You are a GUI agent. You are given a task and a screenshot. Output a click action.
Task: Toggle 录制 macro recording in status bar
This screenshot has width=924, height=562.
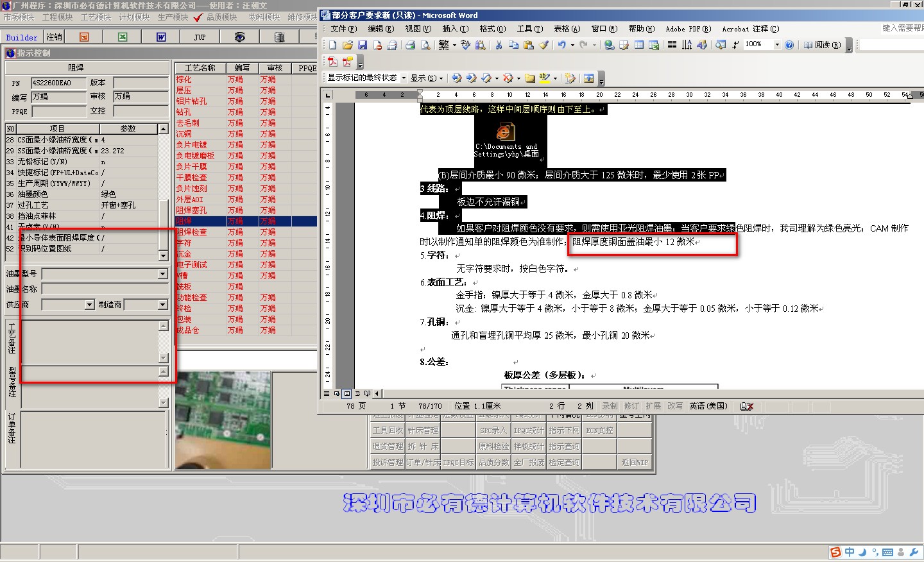click(x=610, y=406)
